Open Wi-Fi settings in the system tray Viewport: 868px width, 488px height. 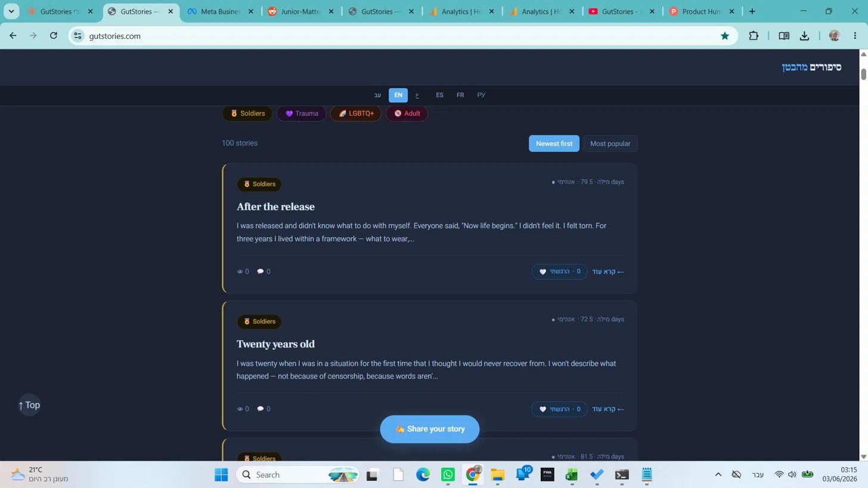(779, 475)
